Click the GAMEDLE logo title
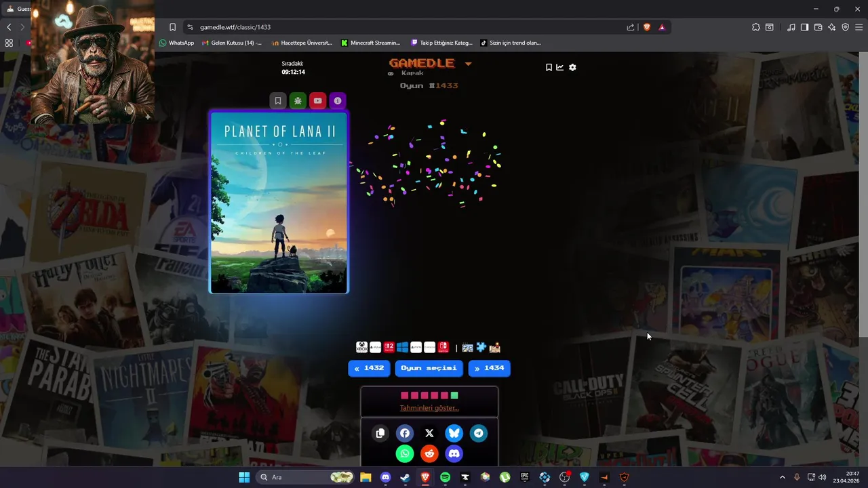This screenshot has width=868, height=488. (422, 63)
